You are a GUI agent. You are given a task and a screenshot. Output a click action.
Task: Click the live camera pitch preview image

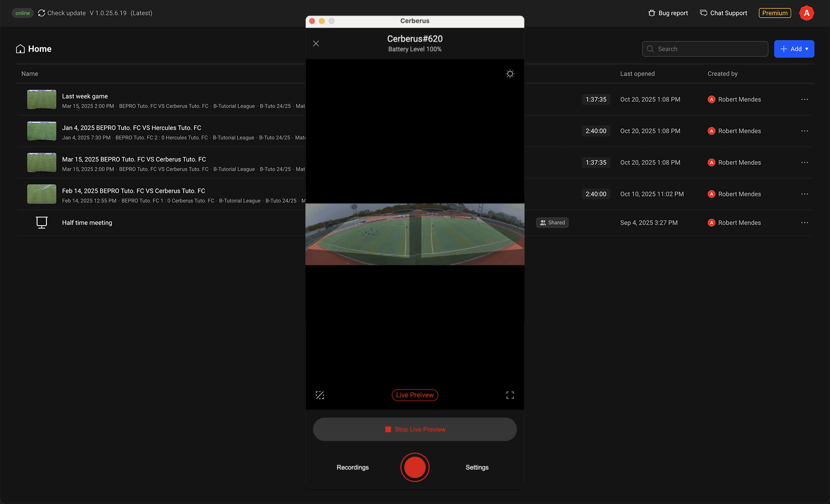[415, 234]
